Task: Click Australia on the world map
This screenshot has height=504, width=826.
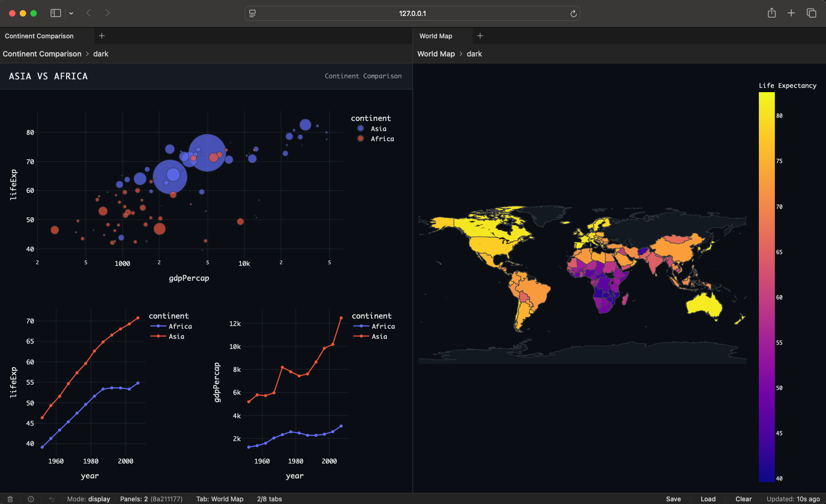Action: tap(704, 305)
